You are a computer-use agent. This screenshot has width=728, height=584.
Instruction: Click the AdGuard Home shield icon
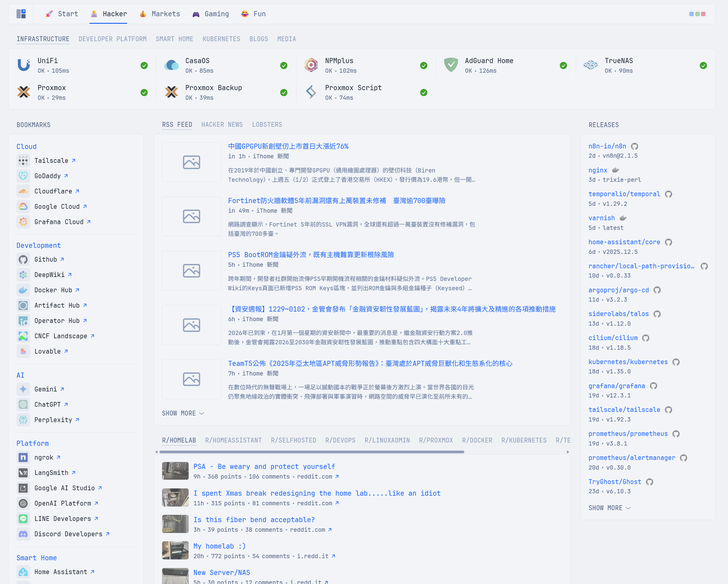coord(451,65)
